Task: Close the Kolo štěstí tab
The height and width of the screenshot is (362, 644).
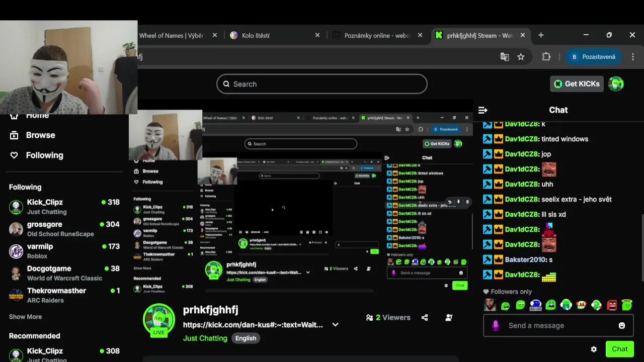Action: pos(317,35)
